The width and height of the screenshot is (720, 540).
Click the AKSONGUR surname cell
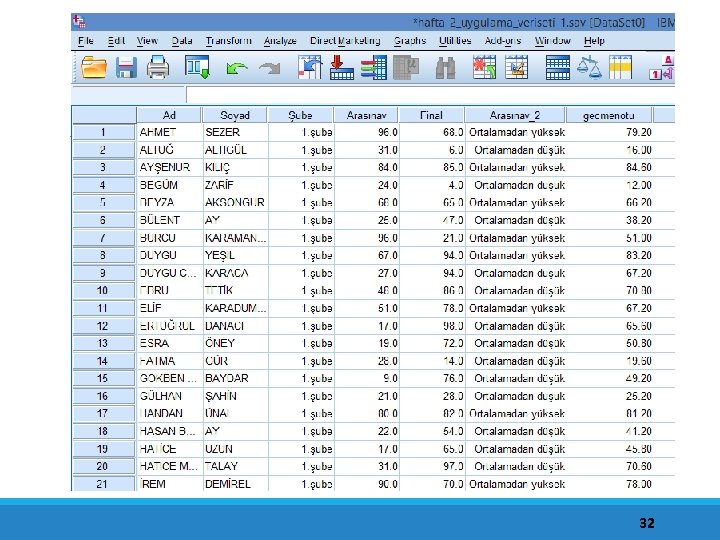(x=235, y=202)
